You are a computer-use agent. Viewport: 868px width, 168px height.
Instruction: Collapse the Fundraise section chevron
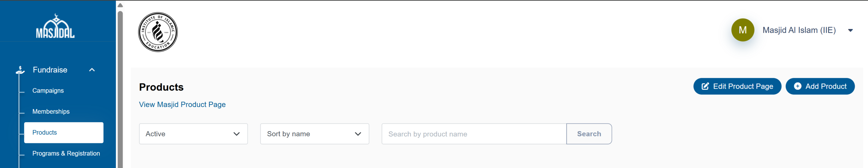point(92,70)
